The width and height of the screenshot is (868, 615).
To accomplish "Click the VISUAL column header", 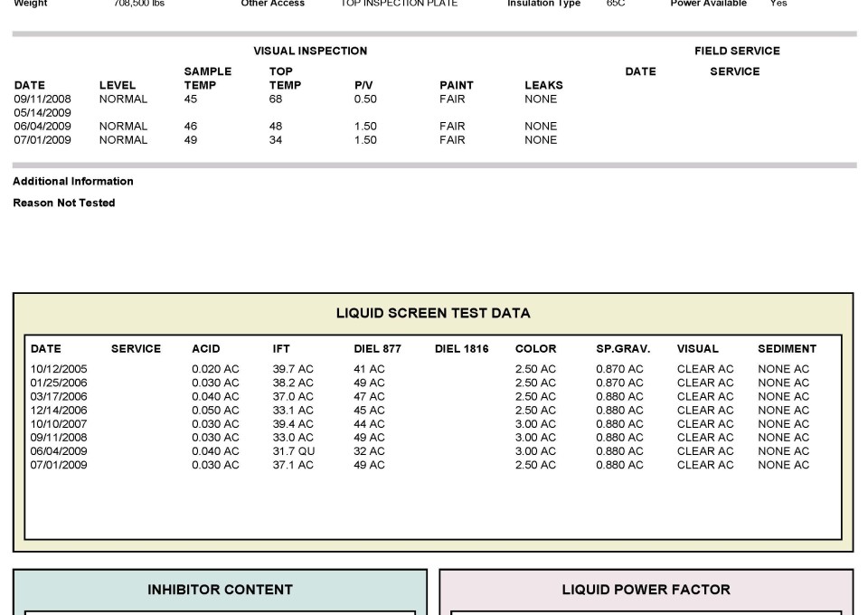I will click(x=697, y=349).
